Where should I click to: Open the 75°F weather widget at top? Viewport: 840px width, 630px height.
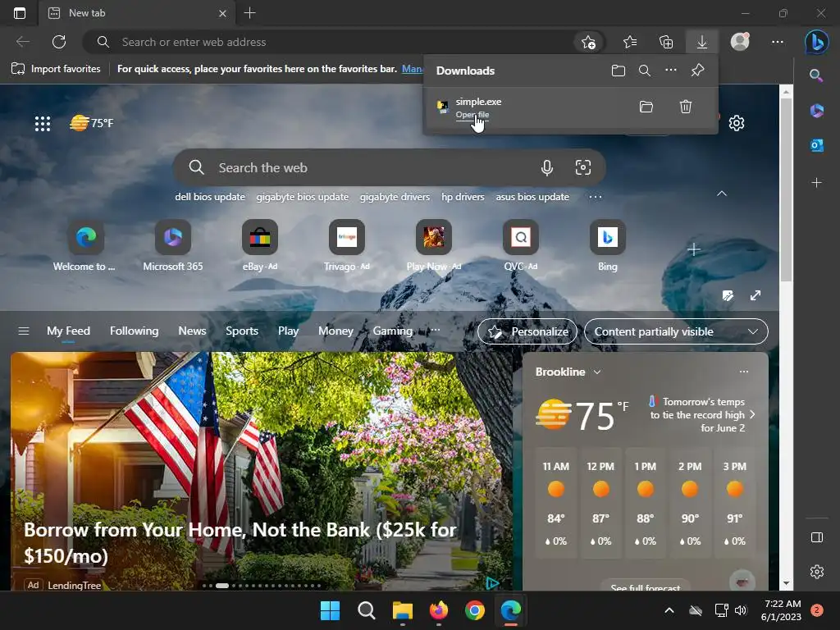[92, 123]
